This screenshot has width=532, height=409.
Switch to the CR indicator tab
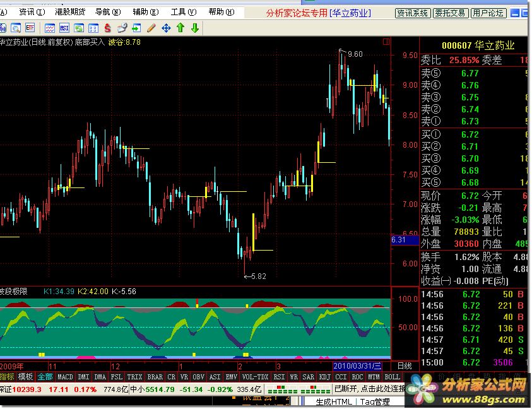click(172, 377)
